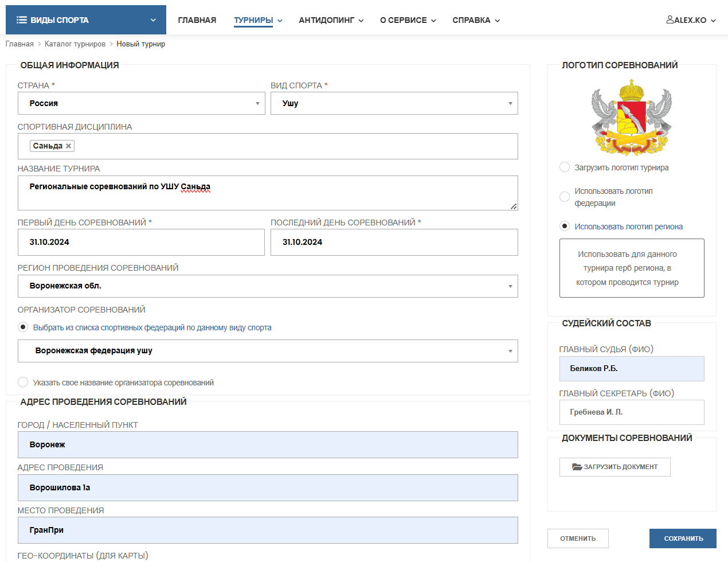Click the tournament name textarea resize handle
728x562 pixels.
coord(514,206)
